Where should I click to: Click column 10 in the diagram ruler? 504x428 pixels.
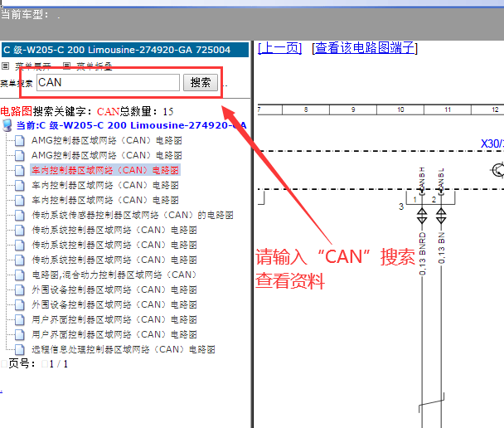[x=400, y=110]
